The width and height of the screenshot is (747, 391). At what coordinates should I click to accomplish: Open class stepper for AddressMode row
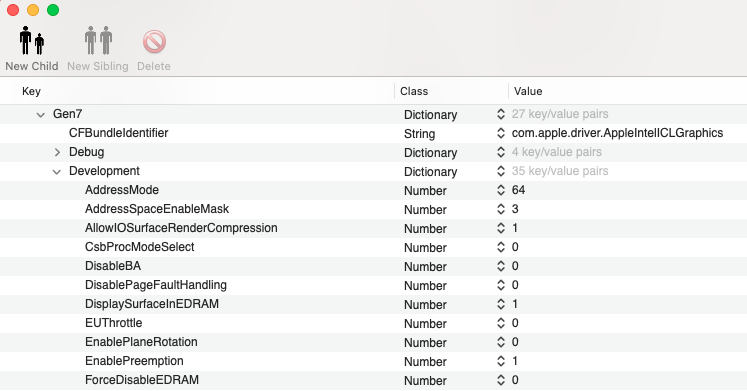501,190
